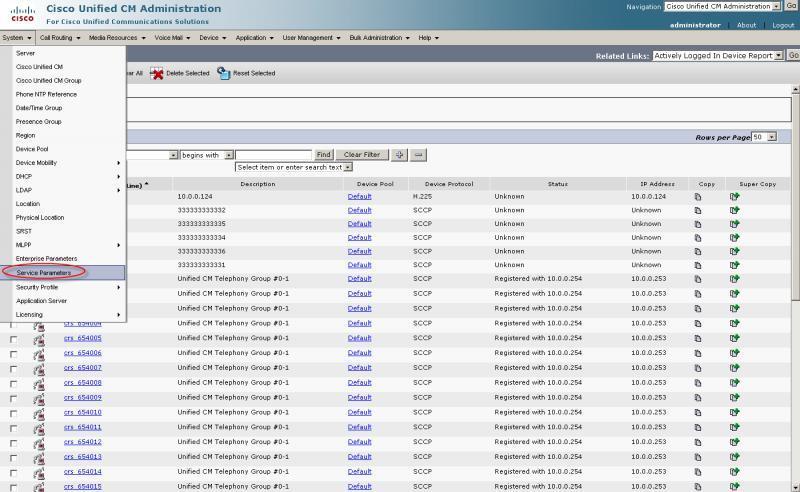Check the box for crs_654007
This screenshot has height=492, width=800.
(13, 369)
